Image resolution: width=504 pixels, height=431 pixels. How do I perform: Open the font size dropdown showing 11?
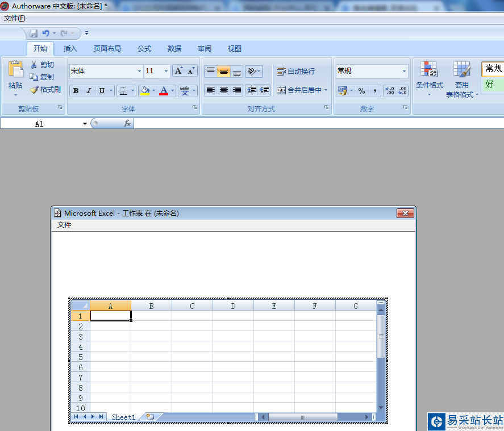[x=166, y=71]
